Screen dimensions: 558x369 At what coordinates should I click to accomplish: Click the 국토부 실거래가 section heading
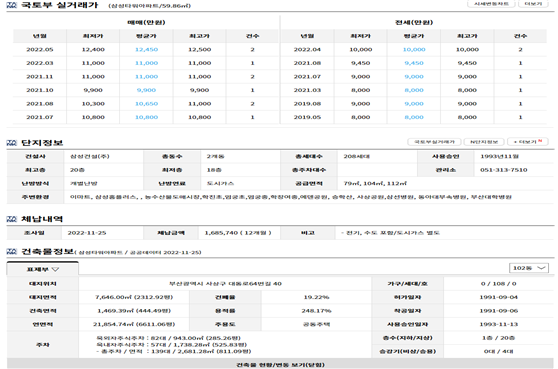tap(59, 5)
